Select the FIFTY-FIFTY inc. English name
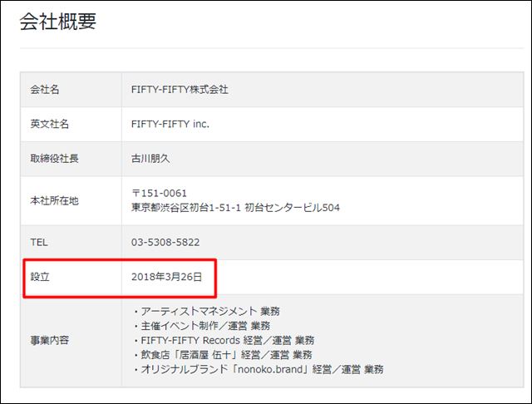 click(x=170, y=124)
